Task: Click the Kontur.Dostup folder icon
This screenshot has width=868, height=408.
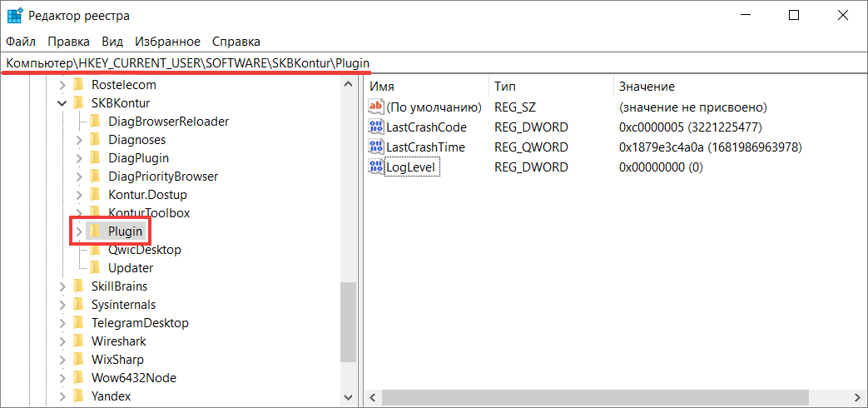Action: 95,194
